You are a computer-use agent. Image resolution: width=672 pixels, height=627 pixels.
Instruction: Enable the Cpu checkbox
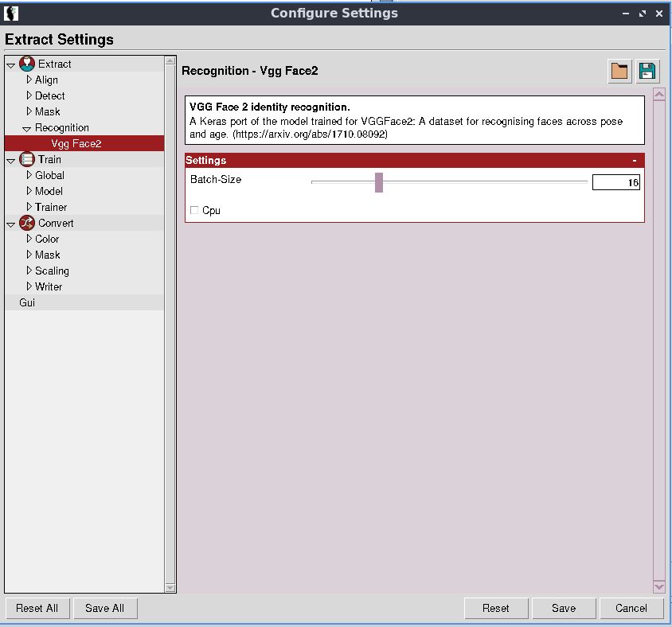click(194, 210)
